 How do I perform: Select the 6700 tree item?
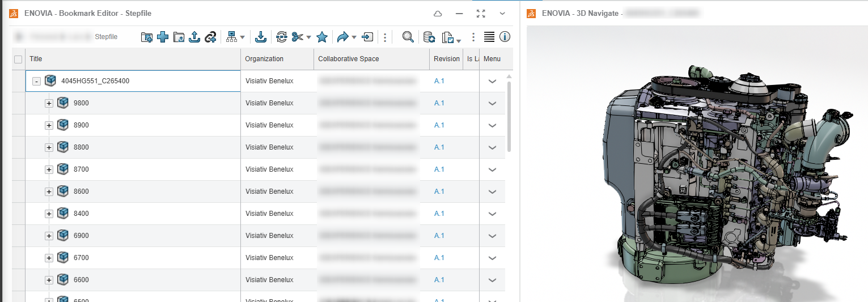[81, 258]
